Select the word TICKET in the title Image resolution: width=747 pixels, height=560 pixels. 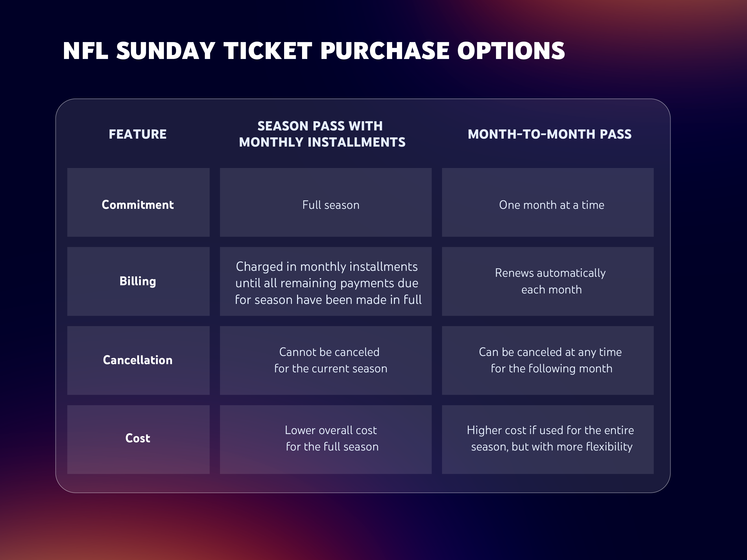coord(268,51)
